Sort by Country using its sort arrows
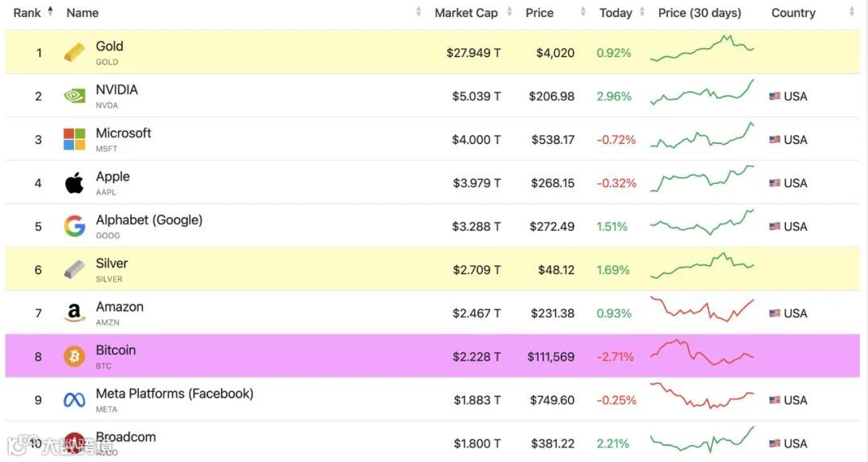The height and width of the screenshot is (462, 868). [851, 13]
